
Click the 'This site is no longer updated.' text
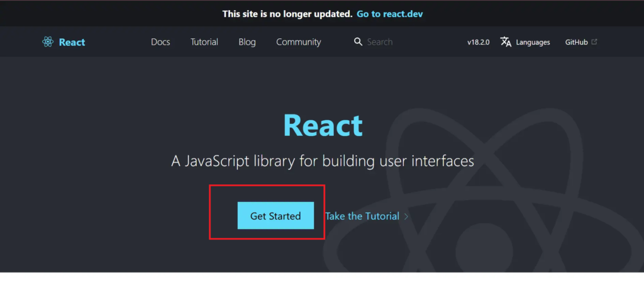point(287,14)
